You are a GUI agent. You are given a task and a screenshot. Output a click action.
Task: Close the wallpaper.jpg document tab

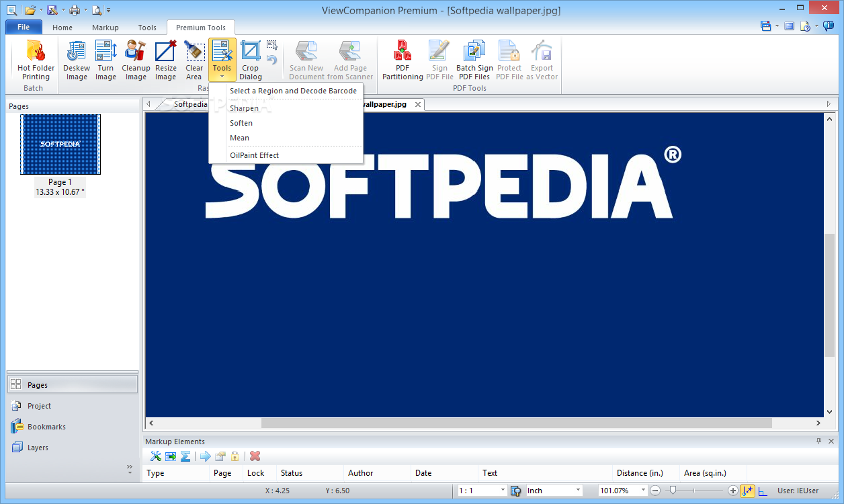pyautogui.click(x=418, y=104)
